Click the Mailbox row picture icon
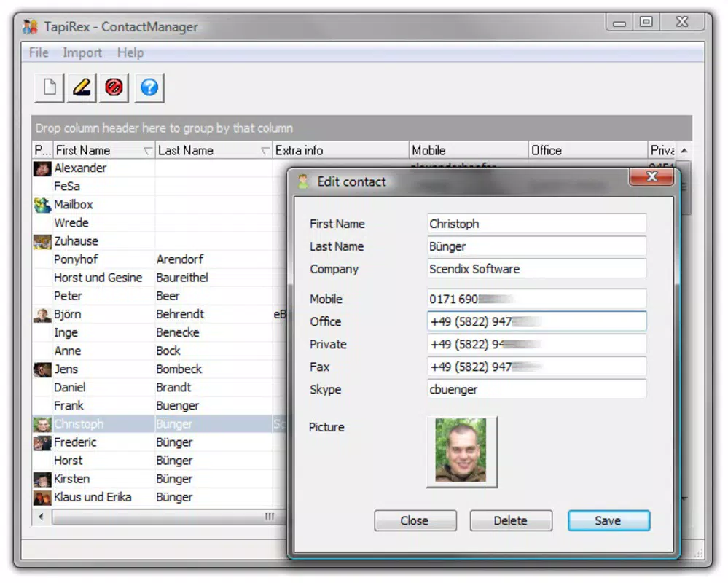The image size is (728, 583). 42,205
